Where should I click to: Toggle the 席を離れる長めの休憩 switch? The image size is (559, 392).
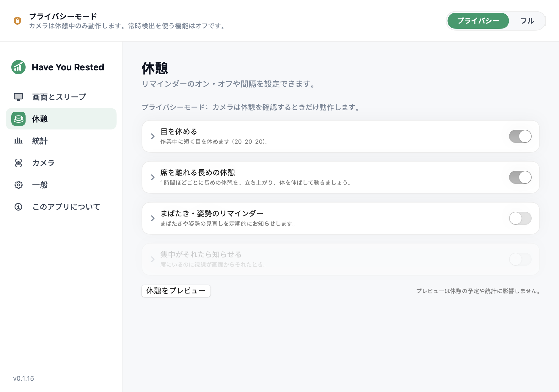click(520, 177)
